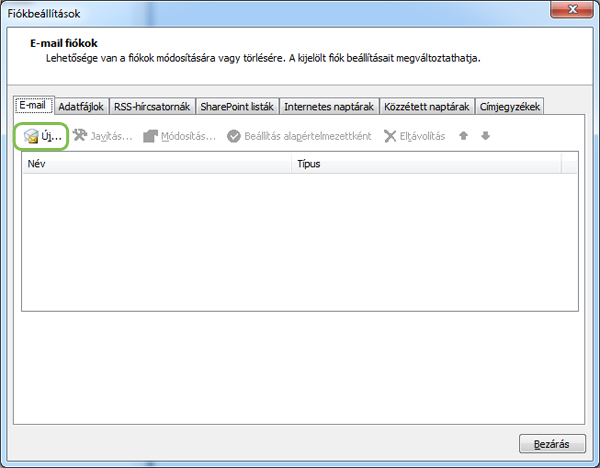Select the E-mail tab
This screenshot has height=468, width=600.
[32, 106]
